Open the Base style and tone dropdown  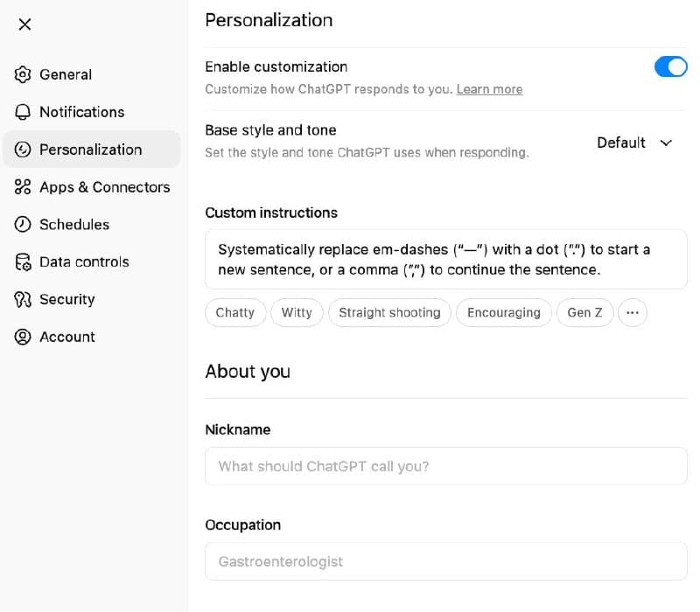[635, 143]
